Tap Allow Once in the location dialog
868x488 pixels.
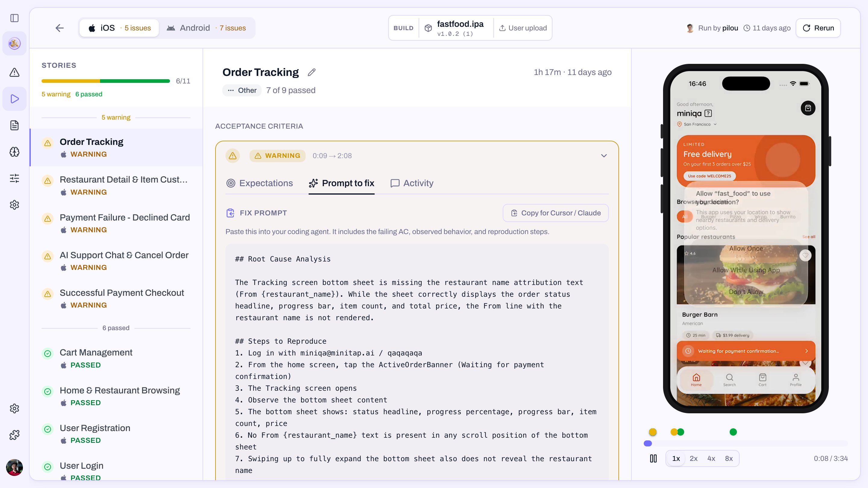746,248
